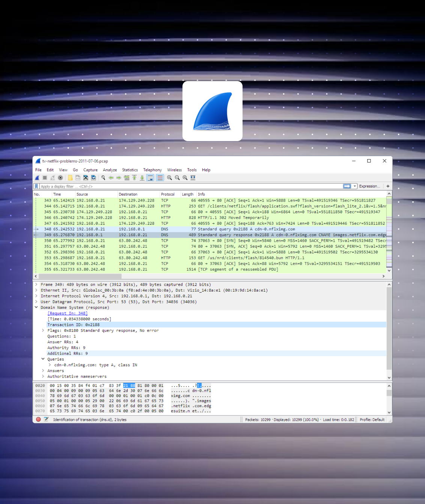The width and height of the screenshot is (425, 504).
Task: Sort by the Time column header
Action: [x=63, y=194]
